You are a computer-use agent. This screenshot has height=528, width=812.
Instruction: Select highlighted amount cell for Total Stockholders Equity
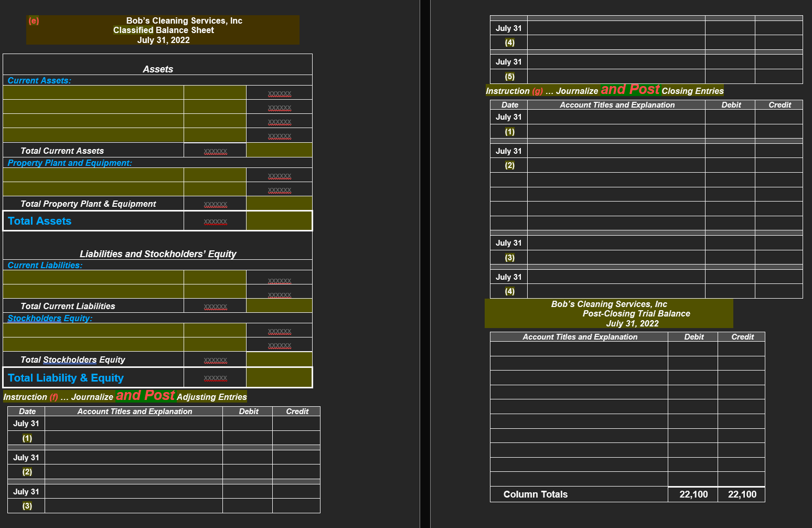tap(279, 359)
